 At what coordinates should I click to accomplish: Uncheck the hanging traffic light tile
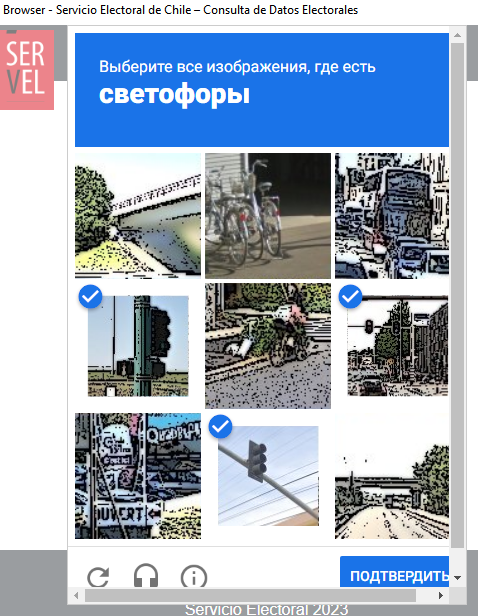click(268, 476)
